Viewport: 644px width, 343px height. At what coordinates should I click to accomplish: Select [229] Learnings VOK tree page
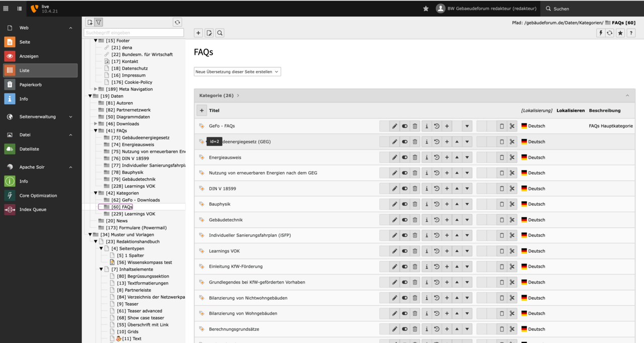pos(133,214)
